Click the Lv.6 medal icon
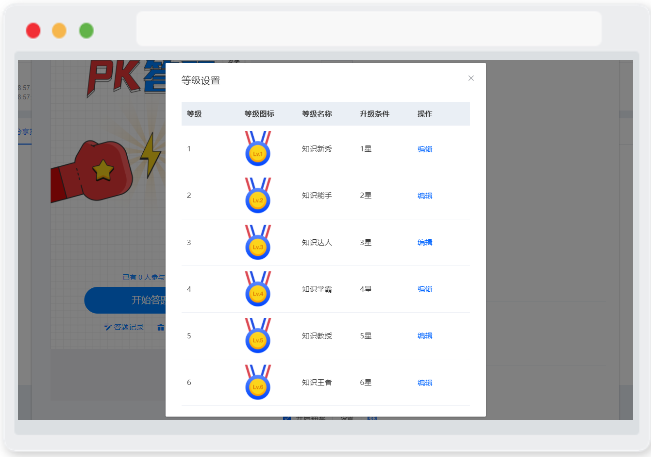The height and width of the screenshot is (457, 651). coord(258,382)
